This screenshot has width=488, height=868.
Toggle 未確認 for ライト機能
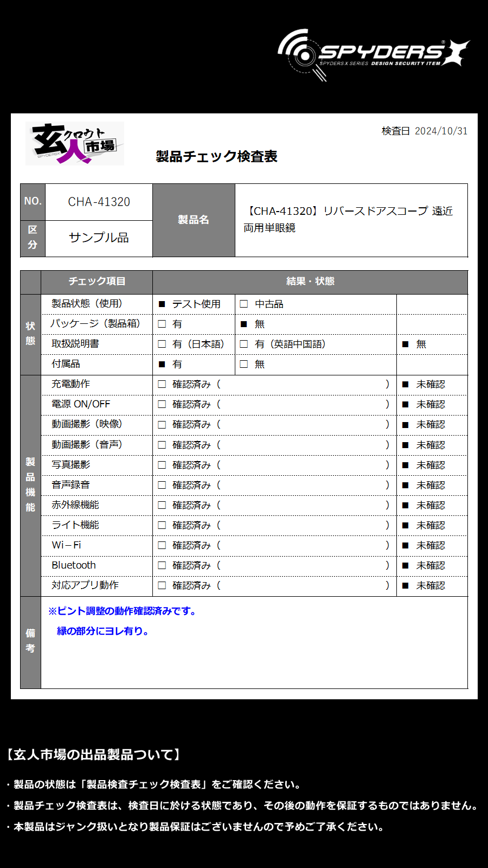tap(405, 526)
